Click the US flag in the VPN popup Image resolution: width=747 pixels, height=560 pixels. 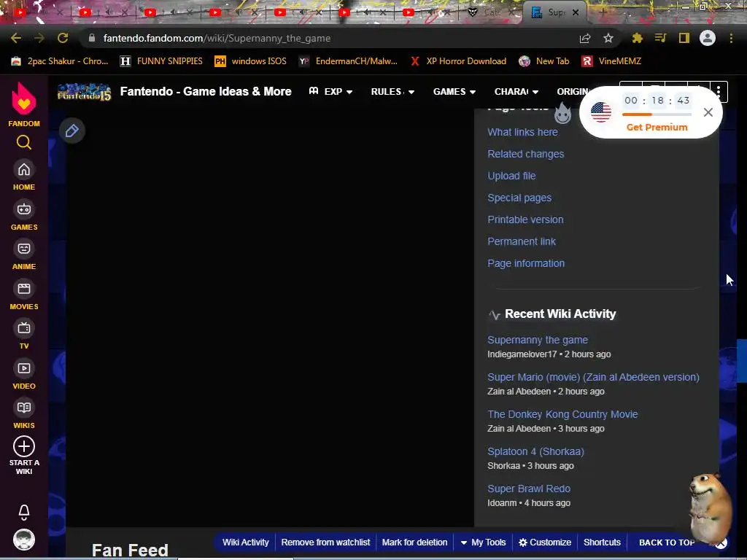tap(601, 112)
